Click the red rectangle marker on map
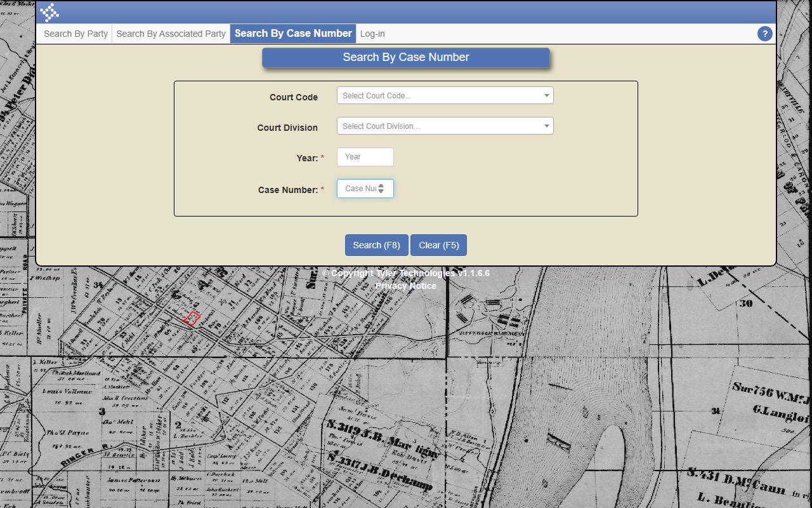Viewport: 812px width, 508px height. 192,319
